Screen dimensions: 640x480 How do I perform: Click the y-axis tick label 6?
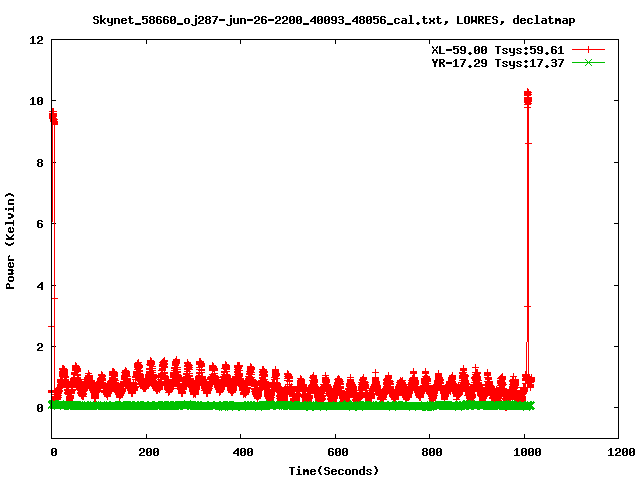(x=40, y=224)
